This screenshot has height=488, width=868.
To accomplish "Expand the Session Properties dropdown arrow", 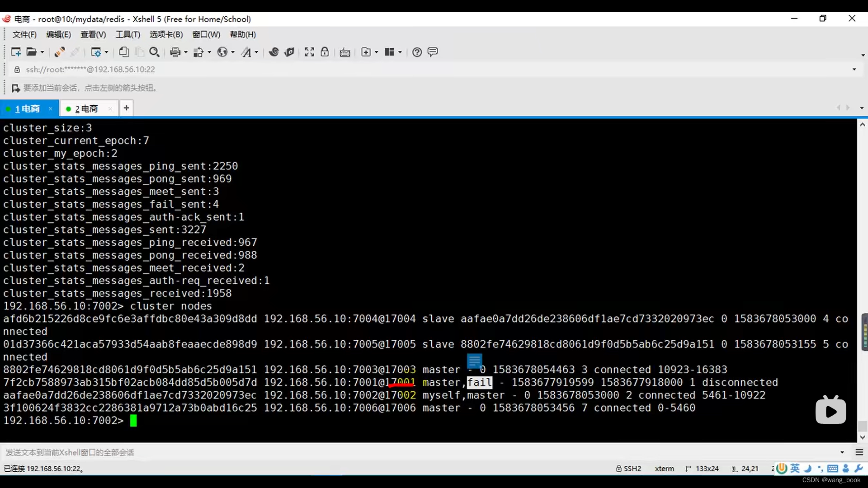I will (x=106, y=52).
